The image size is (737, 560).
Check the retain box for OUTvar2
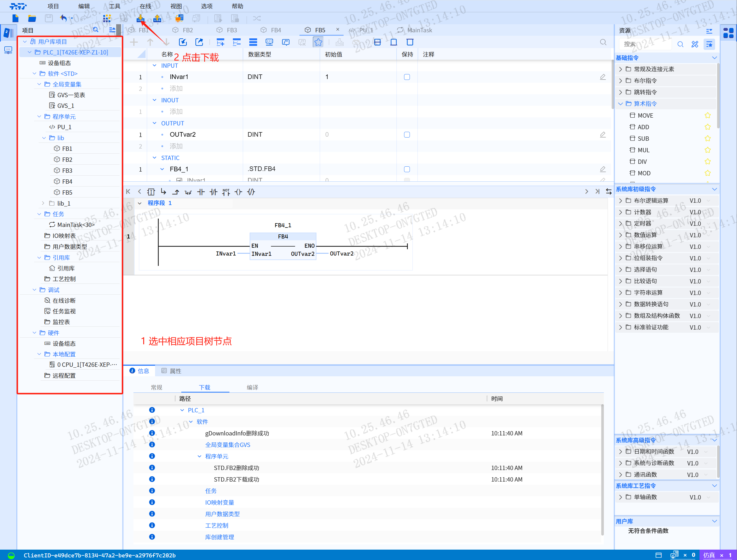[x=407, y=135]
